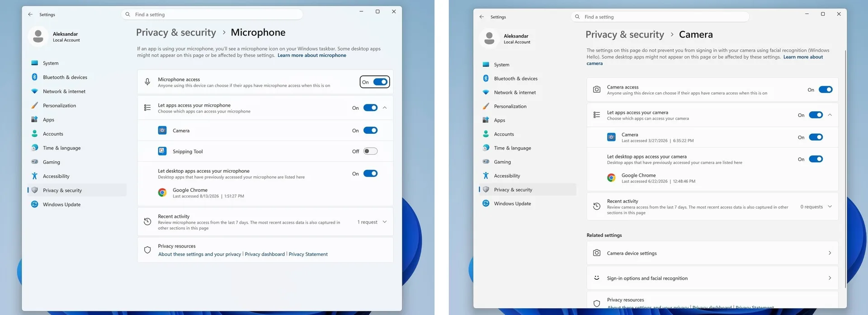Click smiley icon for Sign-in options

[x=597, y=278]
